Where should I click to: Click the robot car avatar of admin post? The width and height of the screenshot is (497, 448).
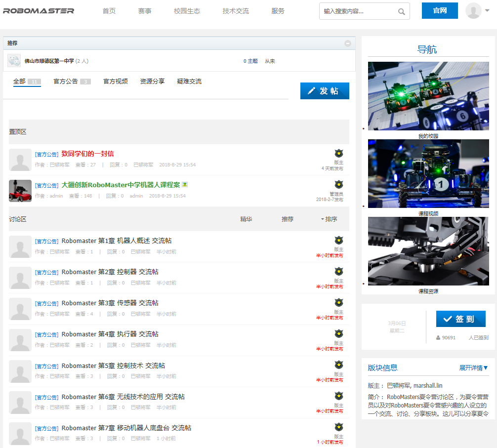[x=20, y=191]
